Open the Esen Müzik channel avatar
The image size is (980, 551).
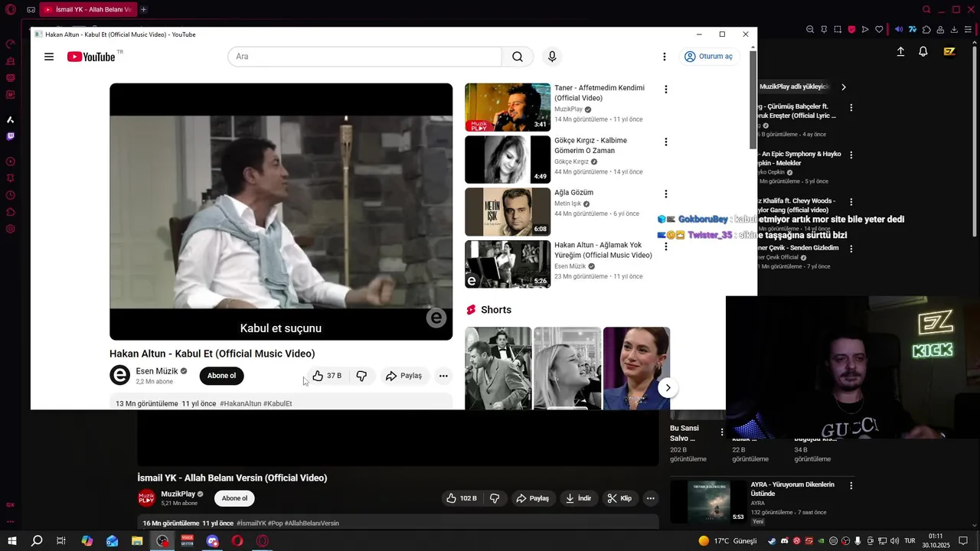pos(120,375)
